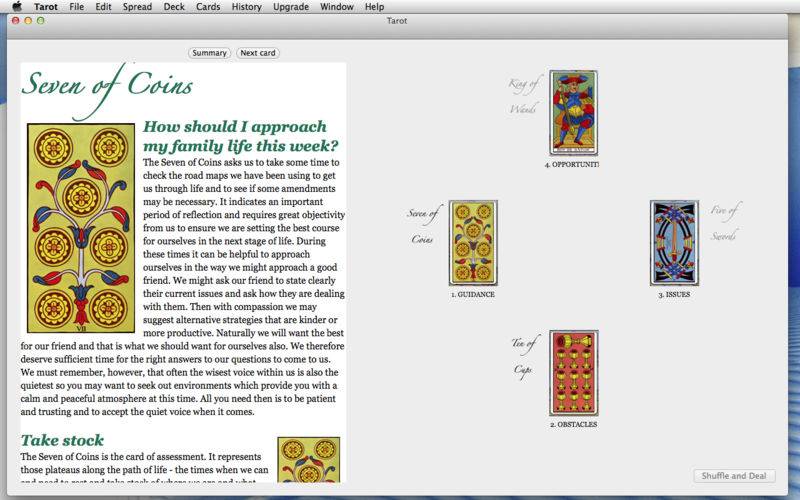
Task: Select the Ten of Cups card
Action: coord(573,373)
